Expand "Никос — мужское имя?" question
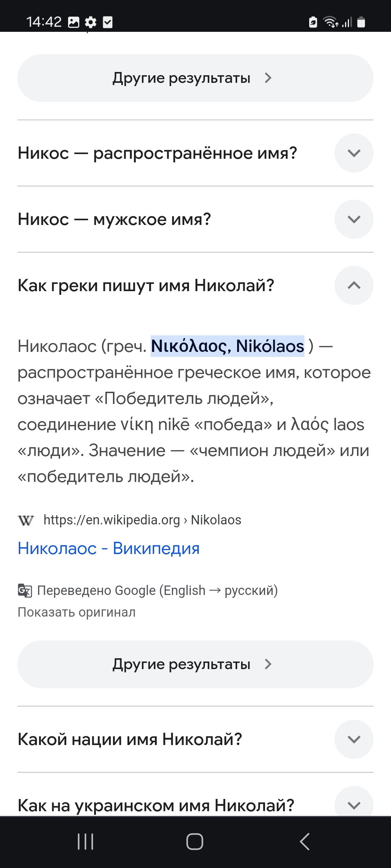 [195, 219]
